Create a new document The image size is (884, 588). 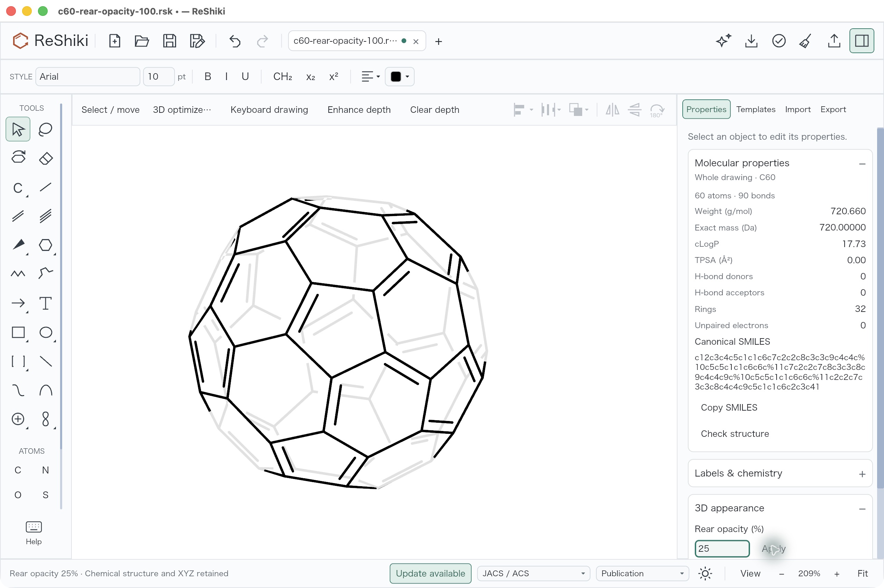[114, 41]
